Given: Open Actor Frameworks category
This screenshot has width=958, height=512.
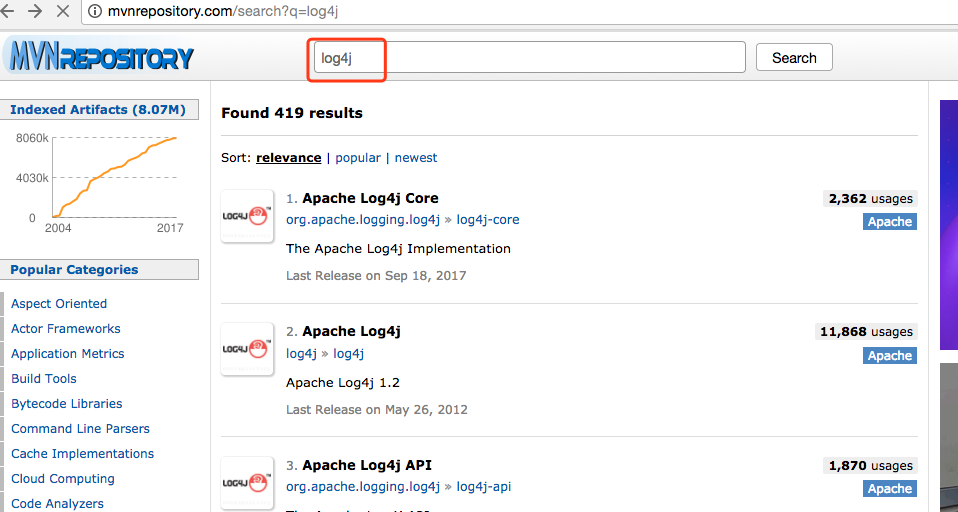Looking at the screenshot, I should click(x=65, y=329).
